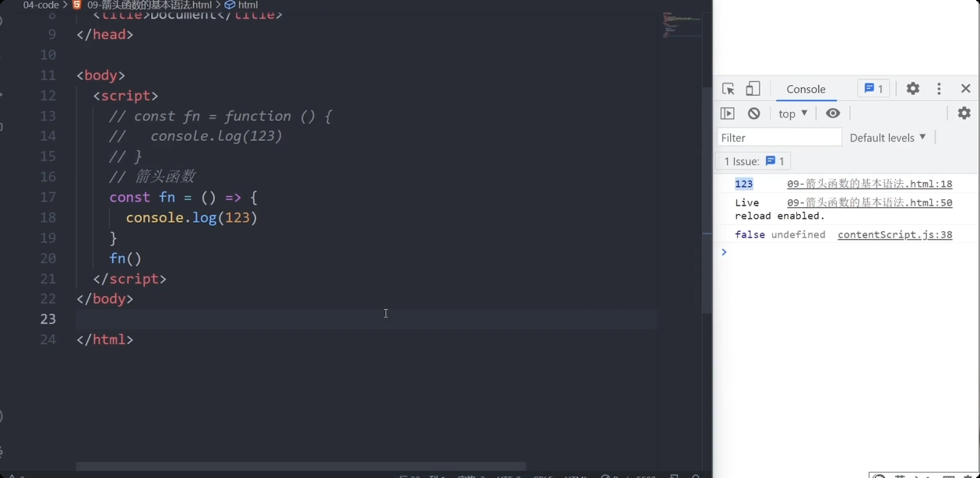Open DevTools settings gear in top bar
Image resolution: width=980 pixels, height=478 pixels.
point(913,89)
